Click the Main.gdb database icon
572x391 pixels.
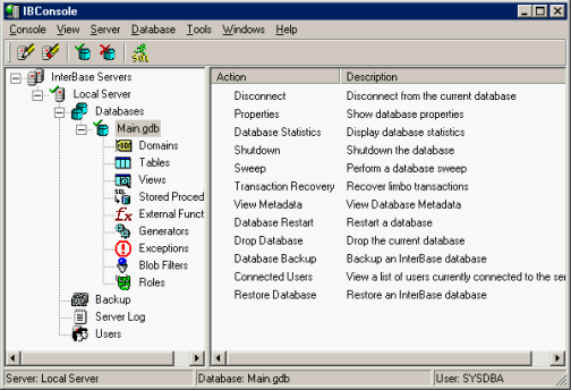click(101, 128)
